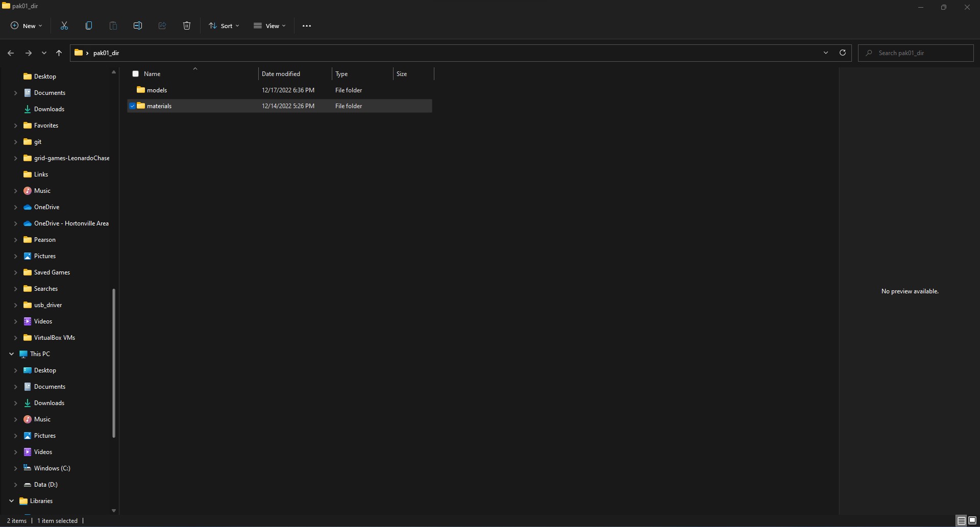Collapse the Libraries tree node

pos(11,501)
